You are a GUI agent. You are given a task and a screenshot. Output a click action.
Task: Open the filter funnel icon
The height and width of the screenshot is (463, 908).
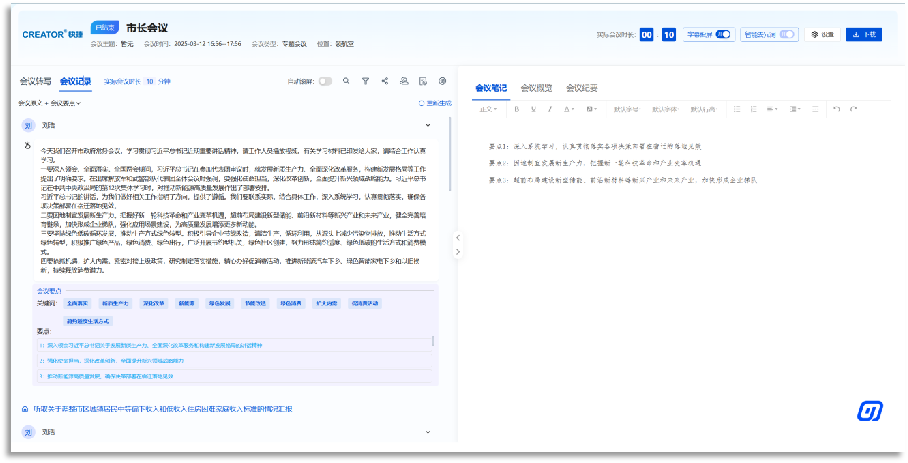click(365, 81)
